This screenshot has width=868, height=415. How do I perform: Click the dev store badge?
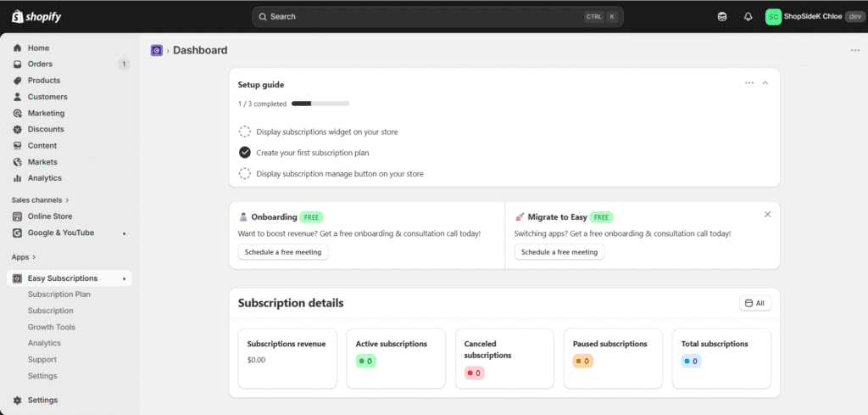pyautogui.click(x=854, y=17)
